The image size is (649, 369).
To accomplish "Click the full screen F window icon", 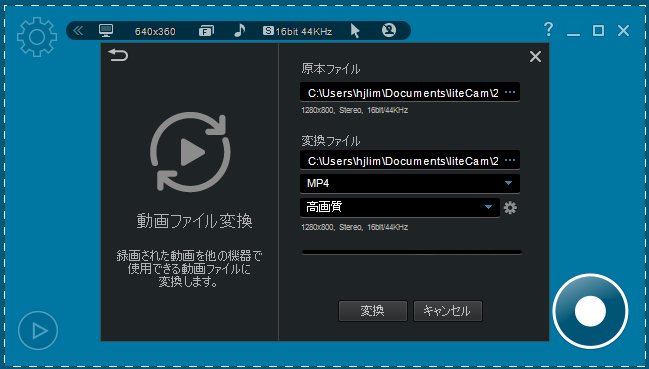I will pos(206,31).
